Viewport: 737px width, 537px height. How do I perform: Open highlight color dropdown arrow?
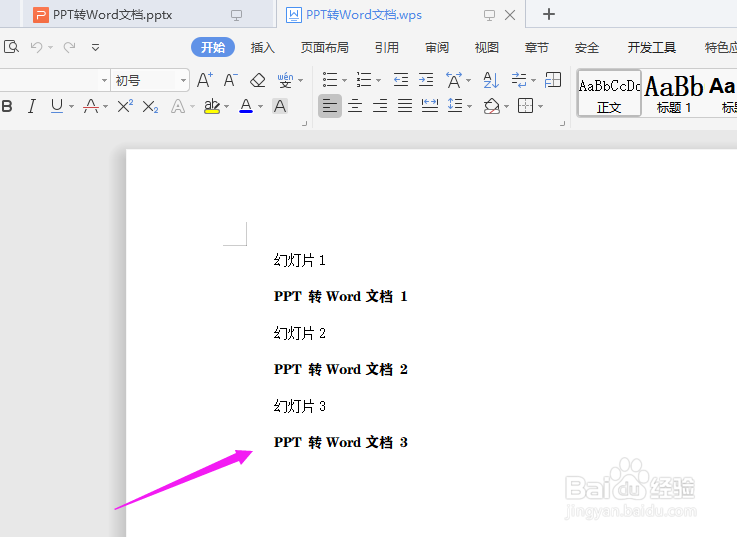[x=227, y=107]
